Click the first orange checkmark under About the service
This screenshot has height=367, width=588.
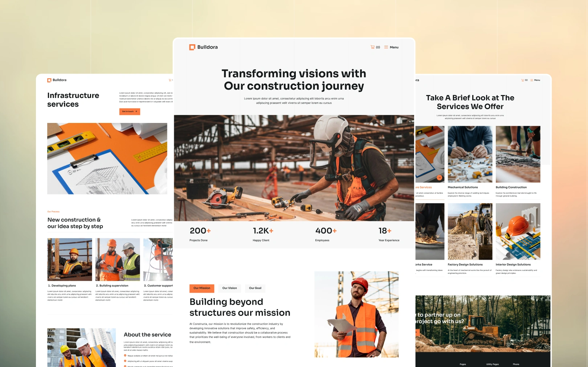pyautogui.click(x=125, y=355)
